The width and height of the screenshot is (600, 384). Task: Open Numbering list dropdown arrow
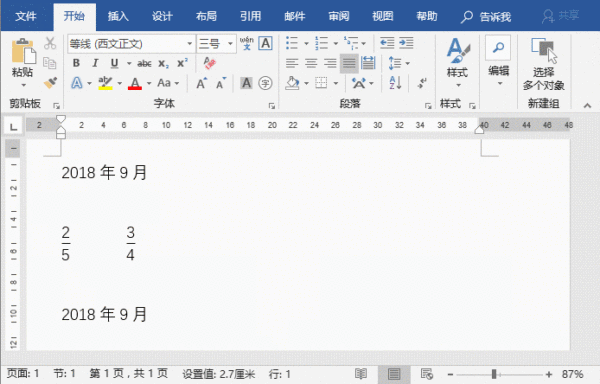click(335, 44)
